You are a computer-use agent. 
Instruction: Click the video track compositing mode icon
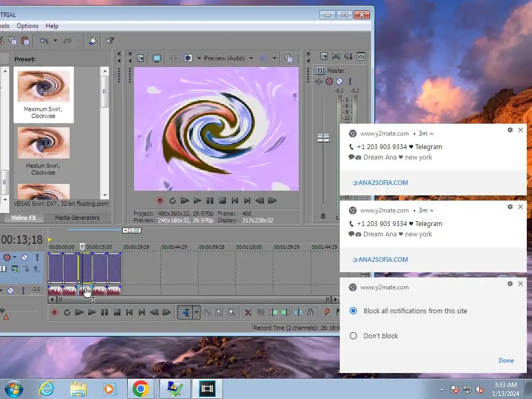tap(16, 269)
